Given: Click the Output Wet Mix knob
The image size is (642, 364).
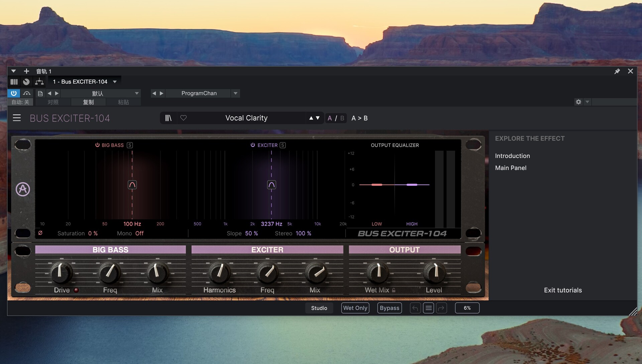Looking at the screenshot, I should pos(378,272).
